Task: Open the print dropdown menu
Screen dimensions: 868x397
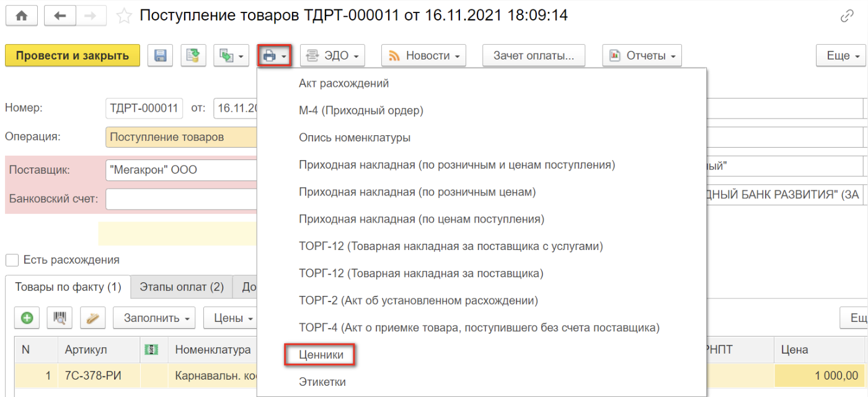Action: [x=275, y=56]
